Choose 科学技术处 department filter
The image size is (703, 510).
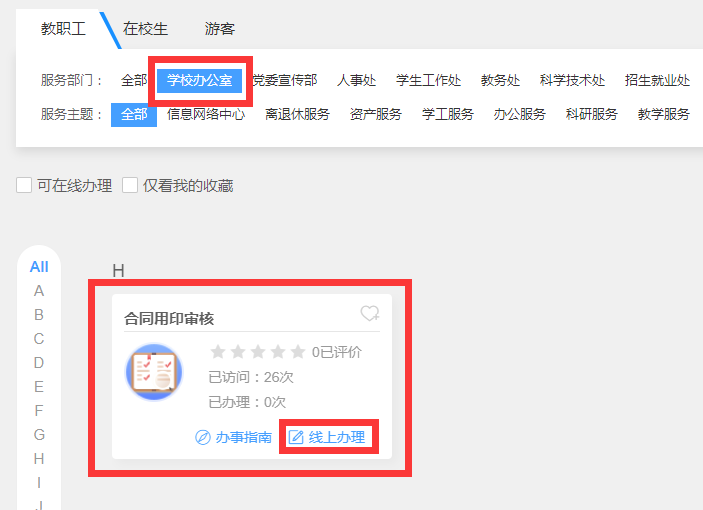click(x=573, y=80)
